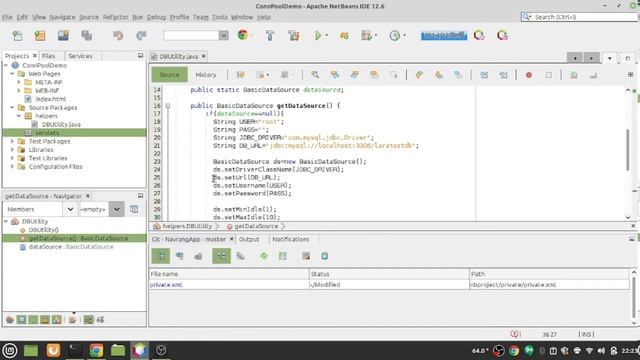Toggle first Git view mode button
The image size is (640, 360).
point(161,256)
